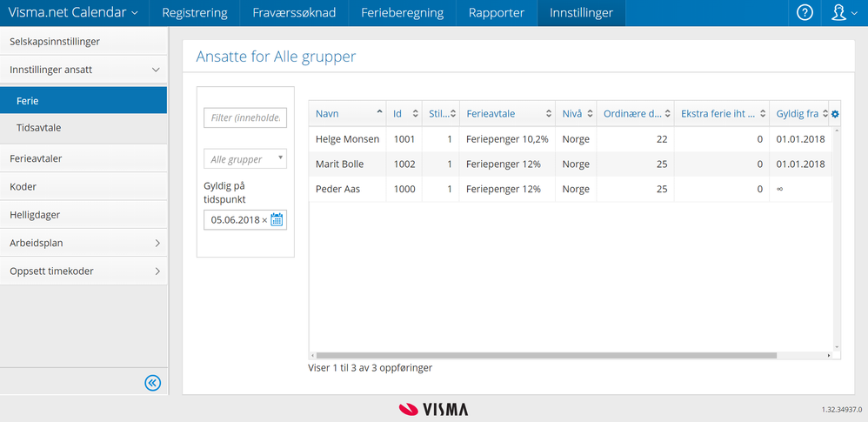Click sort arrows on Ferieavtale column

click(x=549, y=113)
